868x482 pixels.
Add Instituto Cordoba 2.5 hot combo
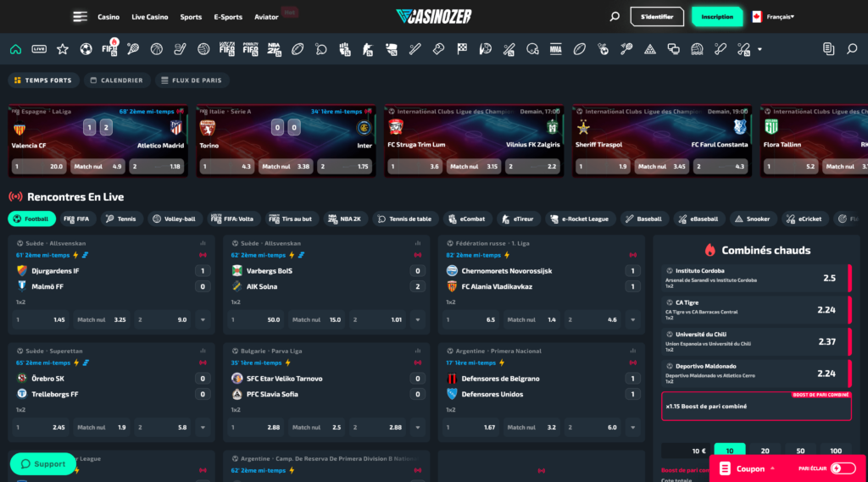756,278
